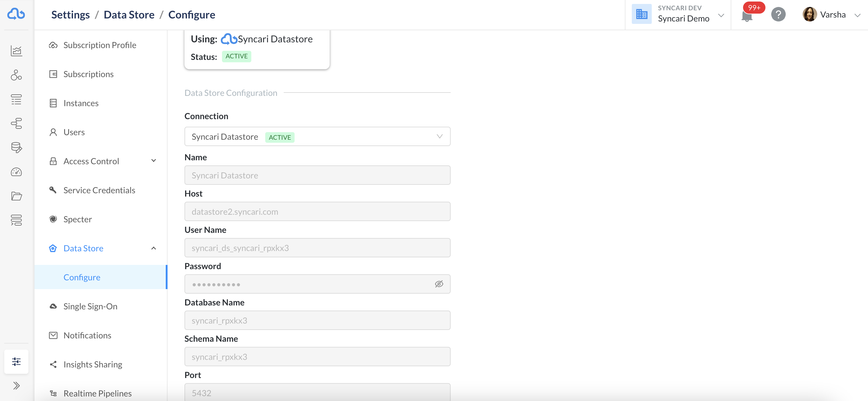Toggle password visibility eye icon
868x401 pixels.
pyautogui.click(x=439, y=284)
